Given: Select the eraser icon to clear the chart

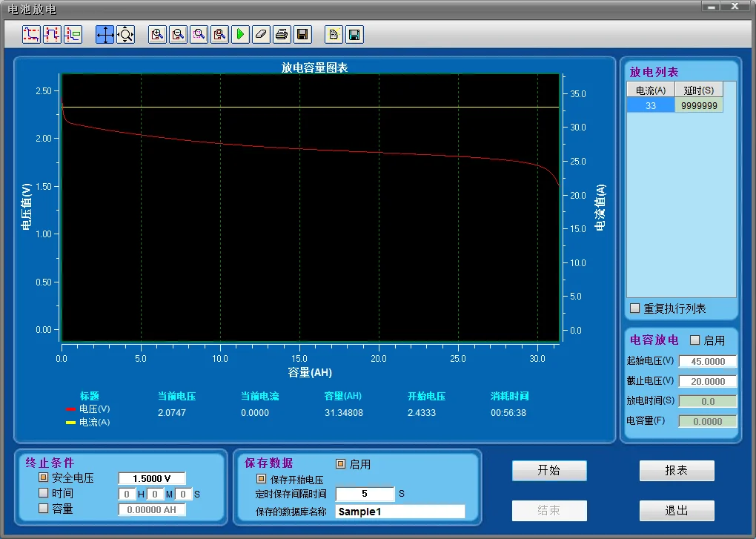Looking at the screenshot, I should tap(260, 34).
